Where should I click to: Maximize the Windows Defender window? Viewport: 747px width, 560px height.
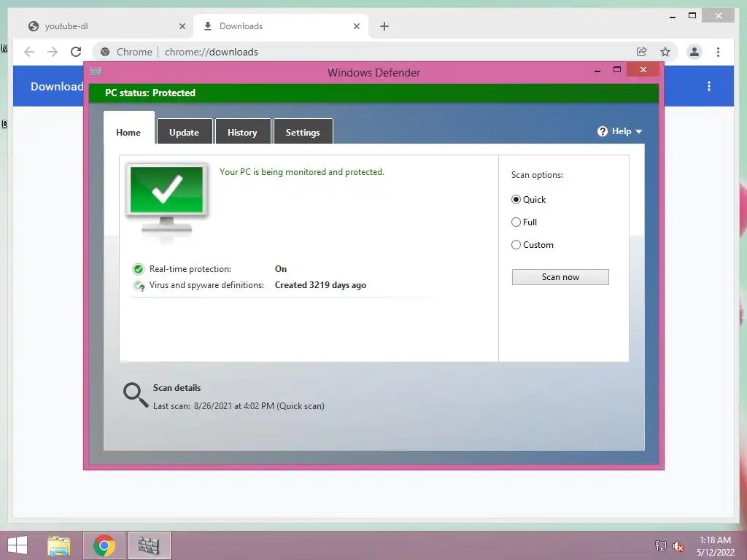coord(617,69)
